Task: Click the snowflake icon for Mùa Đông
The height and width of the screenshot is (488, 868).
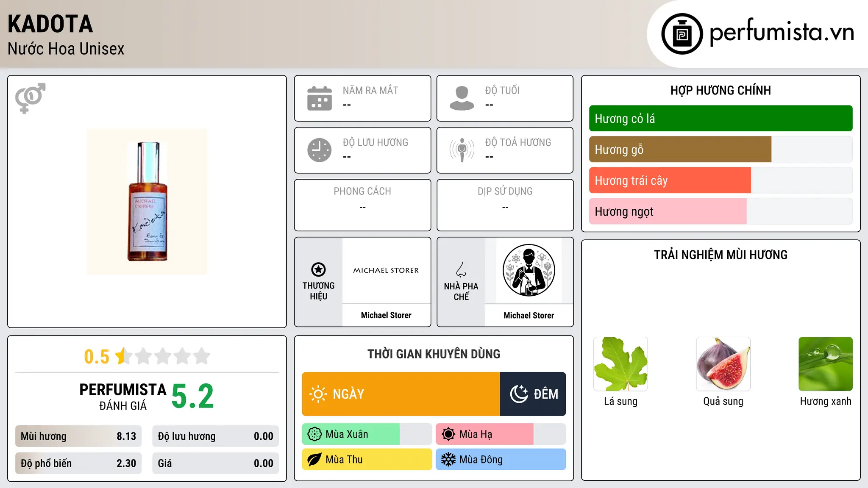Action: click(x=448, y=460)
